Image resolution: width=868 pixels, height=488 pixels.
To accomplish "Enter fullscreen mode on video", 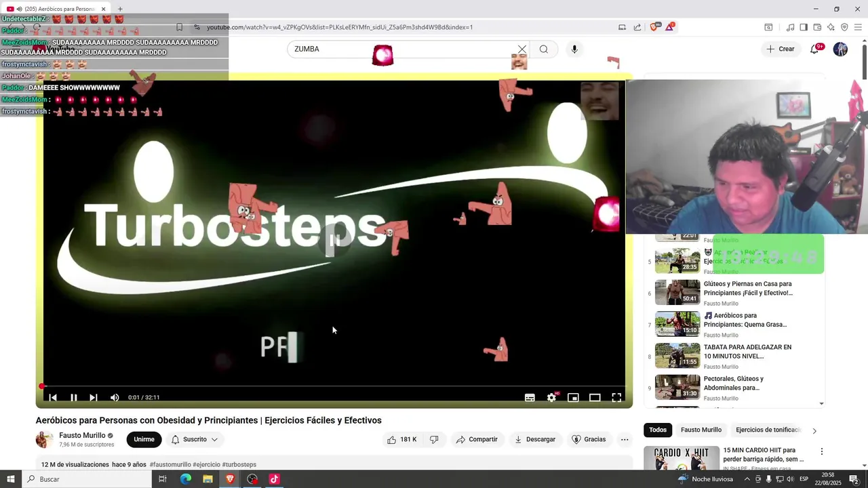I will (x=616, y=398).
